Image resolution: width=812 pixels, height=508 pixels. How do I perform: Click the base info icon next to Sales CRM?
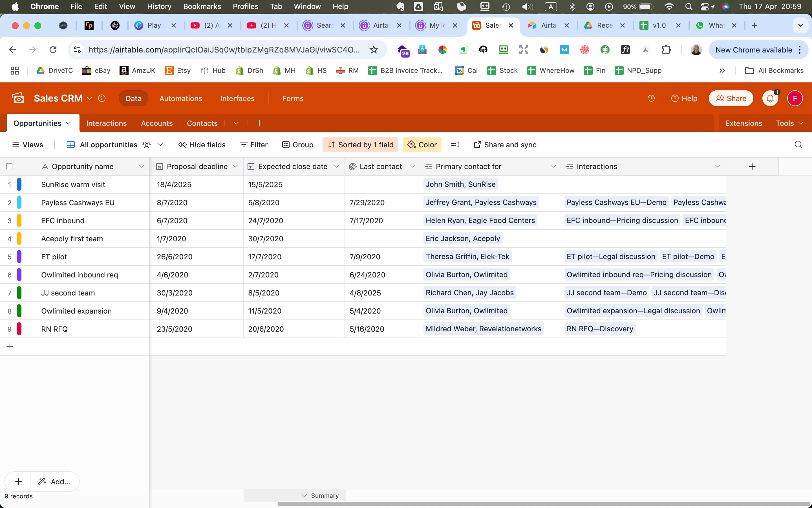pyautogui.click(x=102, y=98)
